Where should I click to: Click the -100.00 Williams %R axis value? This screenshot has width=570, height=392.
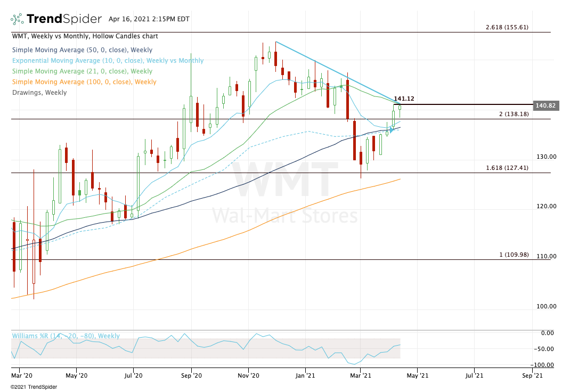click(542, 365)
